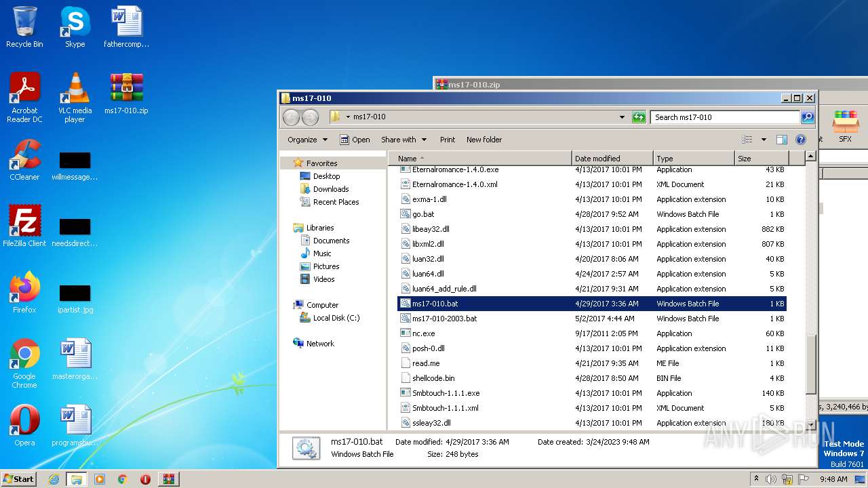Open Chrome from the taskbar
This screenshot has width=868, height=488.
click(123, 479)
